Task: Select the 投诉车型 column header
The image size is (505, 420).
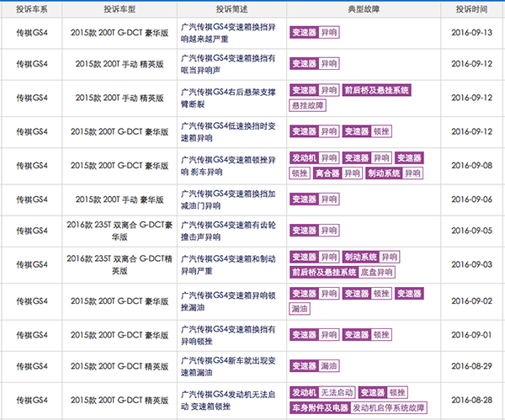Action: click(113, 9)
